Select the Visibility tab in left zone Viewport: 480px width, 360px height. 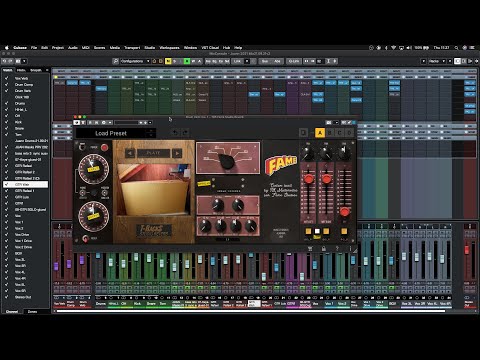click(x=8, y=70)
